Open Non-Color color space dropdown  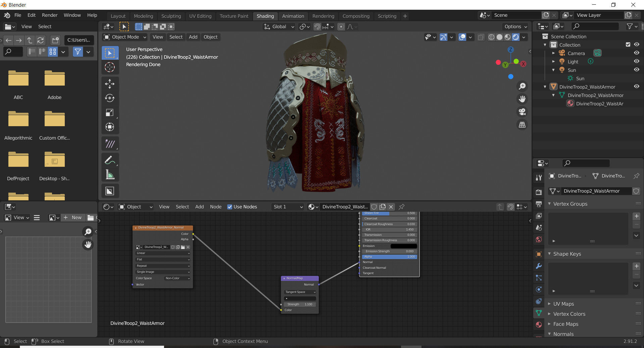178,278
